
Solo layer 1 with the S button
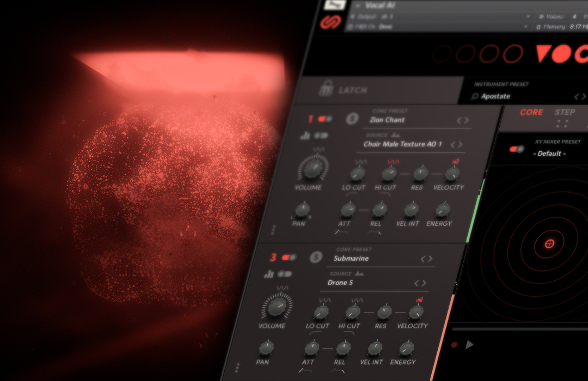point(352,119)
